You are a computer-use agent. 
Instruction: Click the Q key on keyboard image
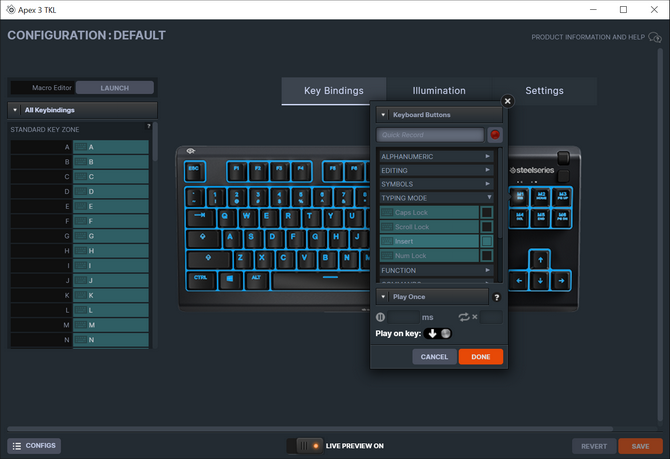point(225,217)
